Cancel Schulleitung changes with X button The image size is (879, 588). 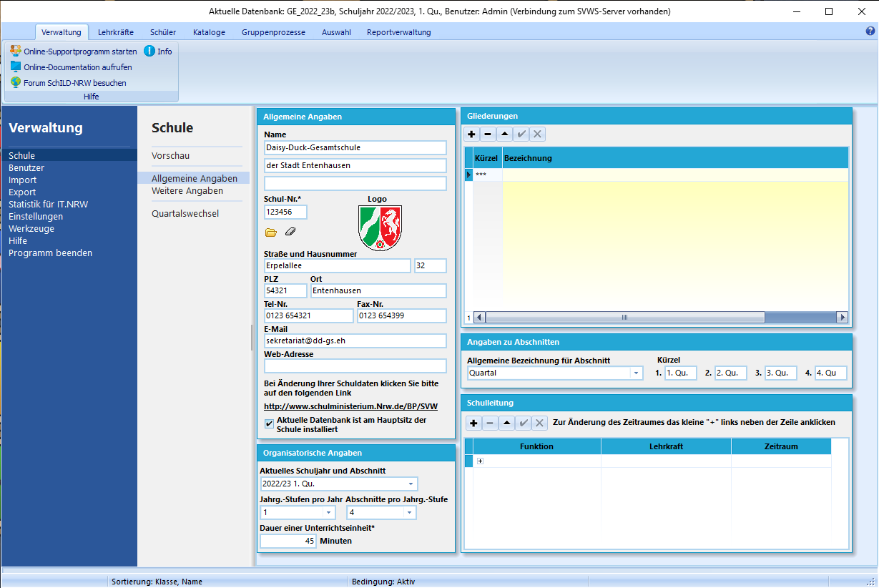pyautogui.click(x=540, y=423)
